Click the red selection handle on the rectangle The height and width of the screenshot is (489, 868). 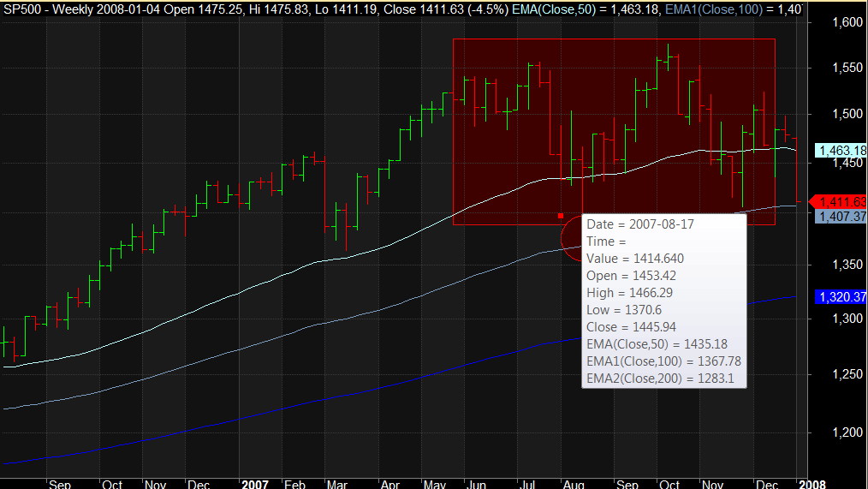point(561,216)
